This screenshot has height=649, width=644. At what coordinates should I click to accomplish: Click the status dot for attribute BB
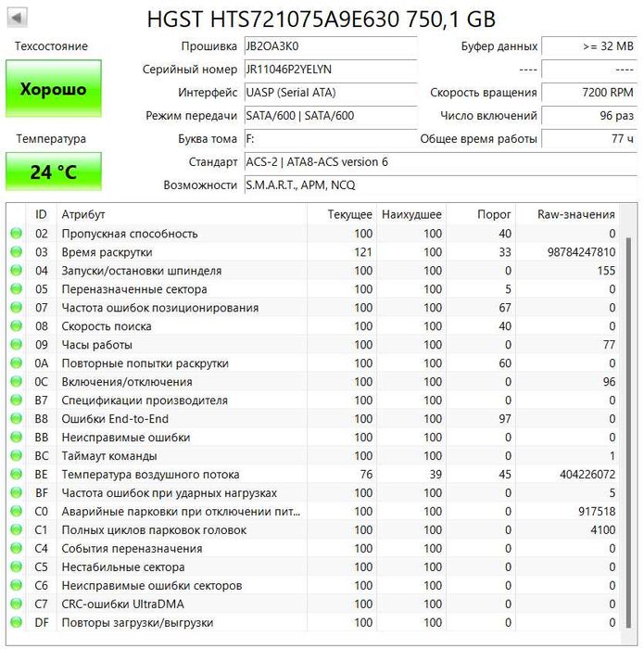pos(16,437)
